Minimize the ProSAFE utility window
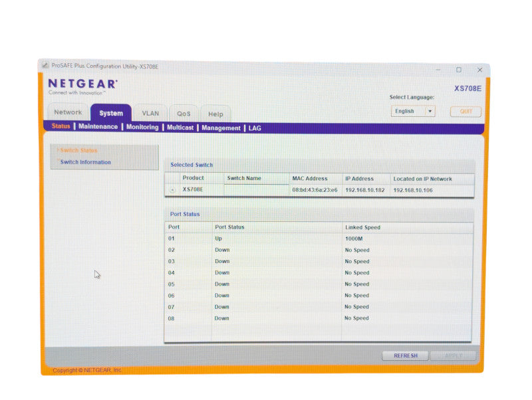532x400 pixels. pos(438,70)
